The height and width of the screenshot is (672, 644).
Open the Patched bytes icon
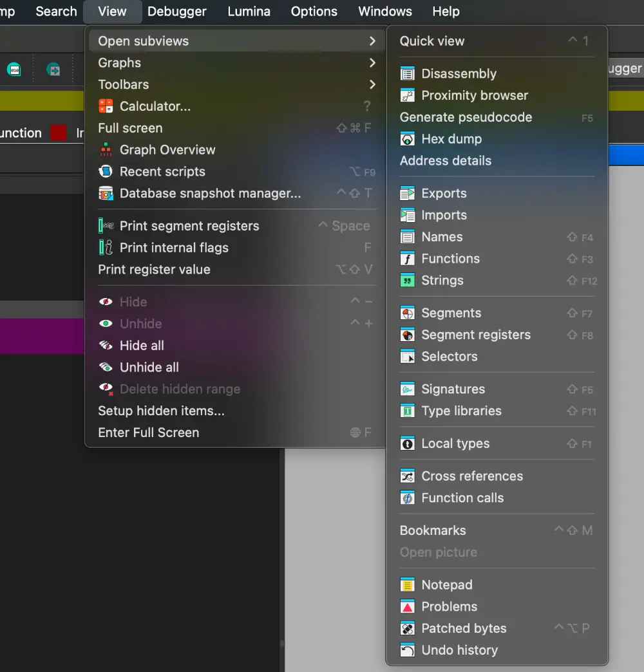pos(407,629)
